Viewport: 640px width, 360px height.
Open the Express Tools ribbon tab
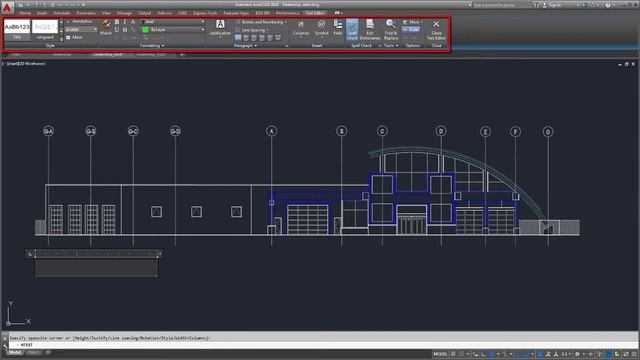(205, 13)
